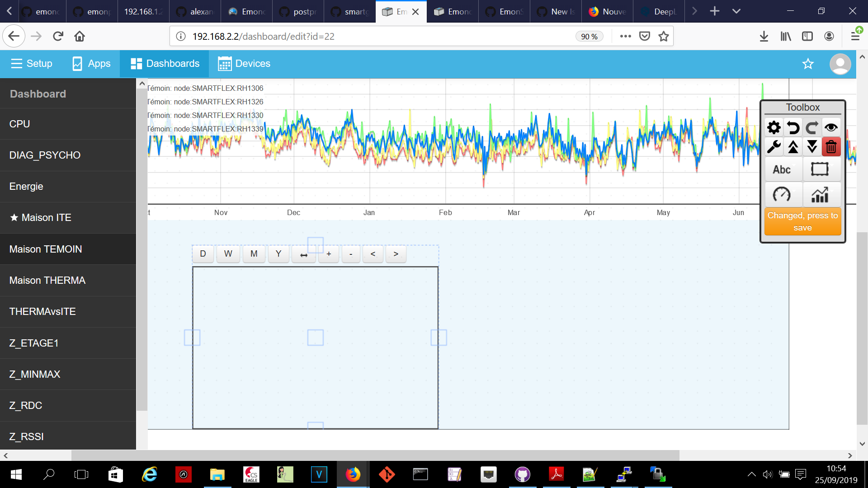Redo the dashboard change

tap(812, 127)
